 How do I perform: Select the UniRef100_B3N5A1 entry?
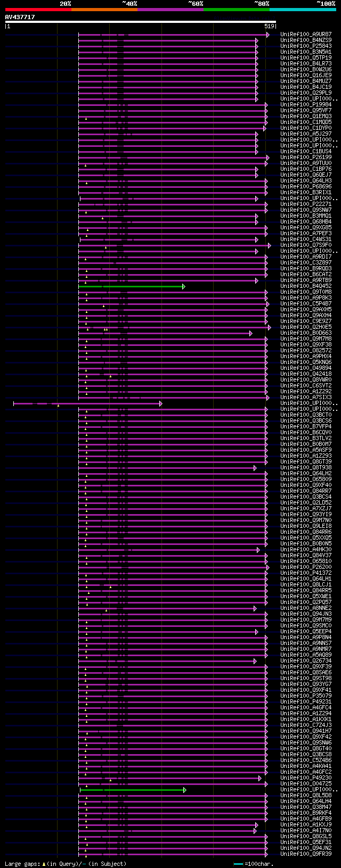[x=306, y=52]
